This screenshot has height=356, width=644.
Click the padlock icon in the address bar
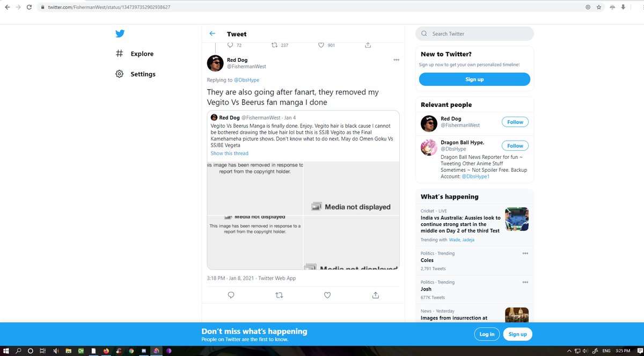43,8
